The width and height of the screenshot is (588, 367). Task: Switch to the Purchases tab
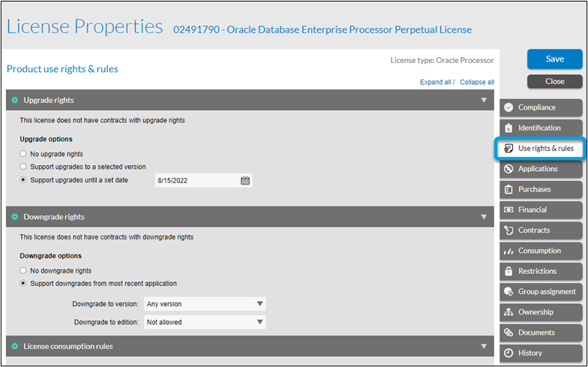(x=541, y=189)
